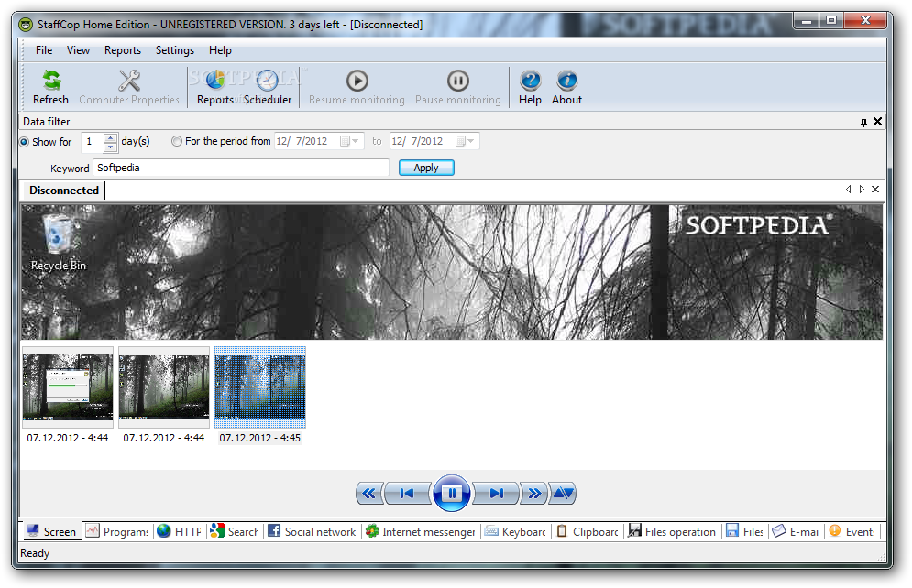Open the Help menu
This screenshot has width=912, height=588.
(x=221, y=50)
